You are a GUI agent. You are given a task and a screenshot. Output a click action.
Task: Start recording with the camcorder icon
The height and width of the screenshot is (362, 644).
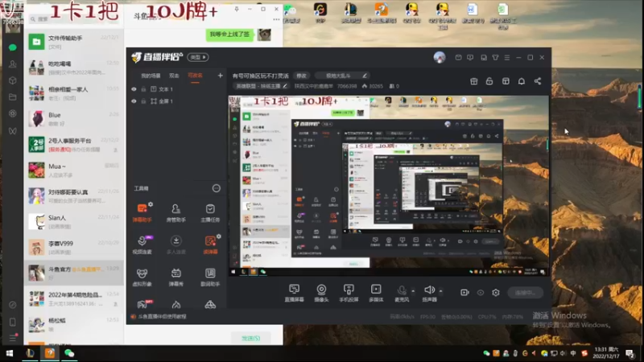coord(464,292)
